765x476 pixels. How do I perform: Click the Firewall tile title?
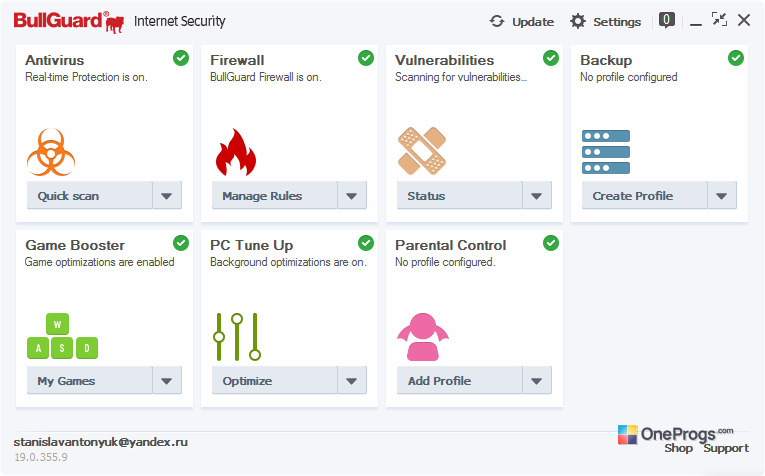coord(237,60)
